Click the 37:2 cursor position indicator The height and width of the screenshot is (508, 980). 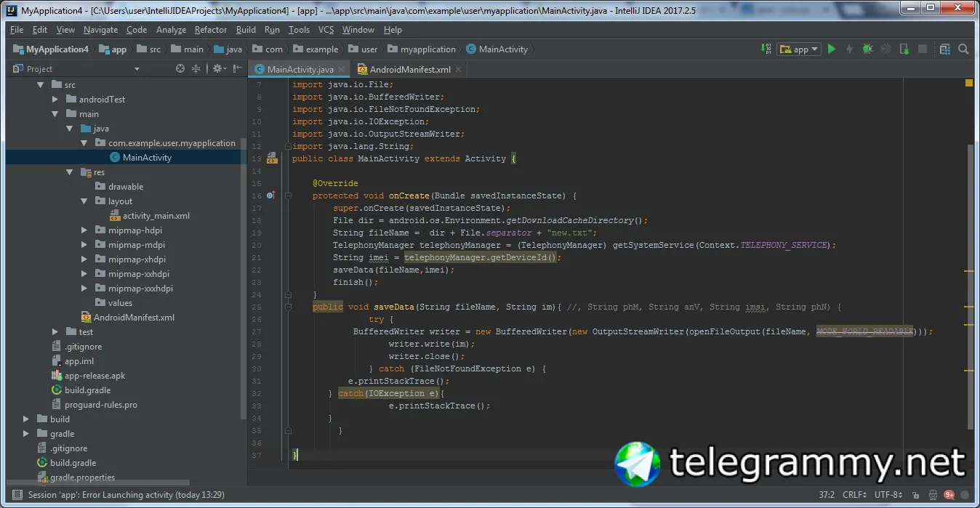827,495
